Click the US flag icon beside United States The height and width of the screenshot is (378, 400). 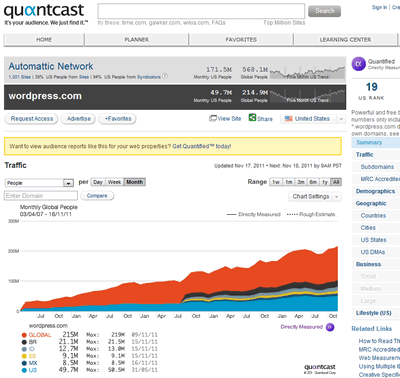point(289,119)
